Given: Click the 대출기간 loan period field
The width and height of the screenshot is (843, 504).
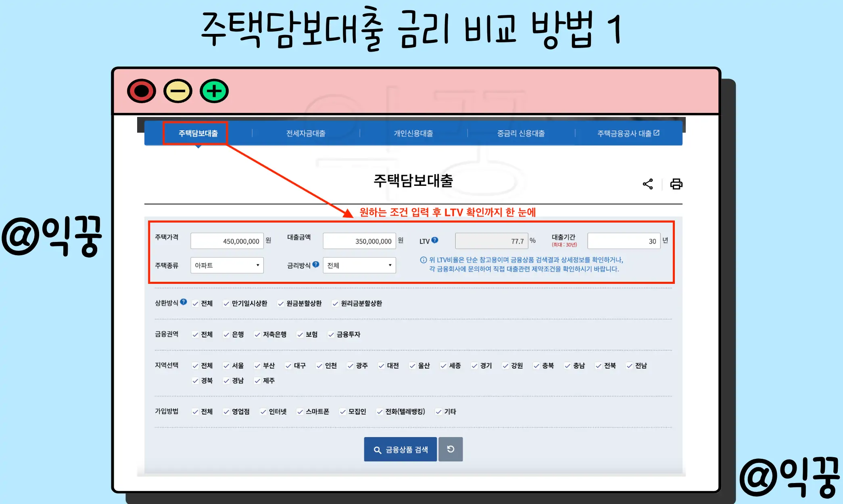Looking at the screenshot, I should [x=623, y=240].
